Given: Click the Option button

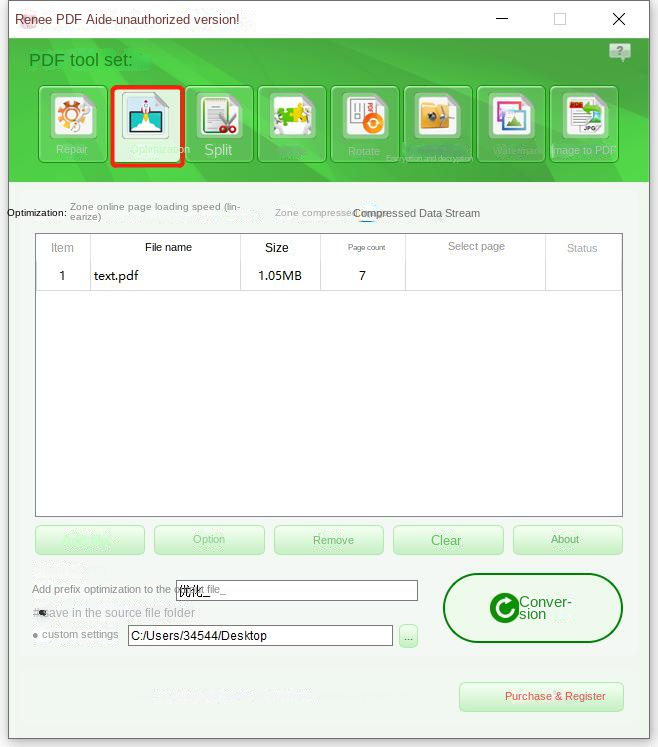Looking at the screenshot, I should (209, 540).
